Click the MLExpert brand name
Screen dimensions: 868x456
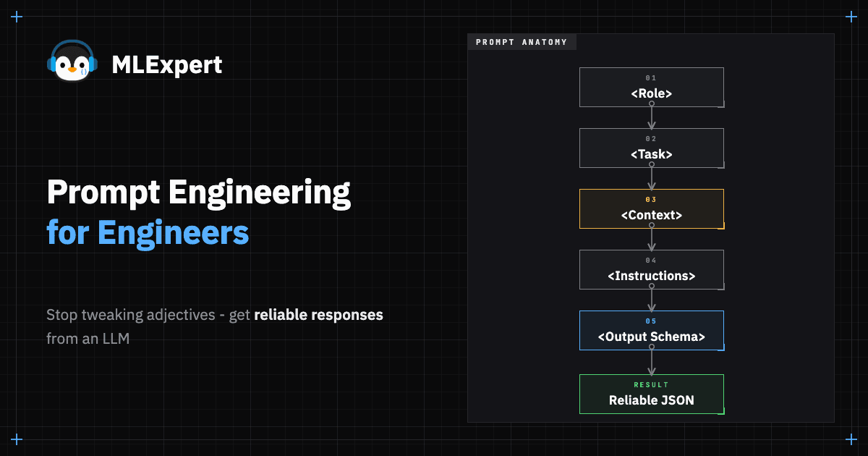click(x=166, y=66)
